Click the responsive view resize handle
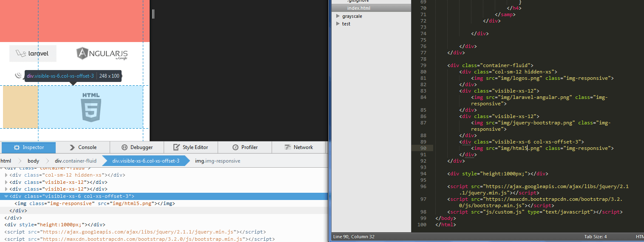This screenshot has width=644, height=242. click(153, 14)
